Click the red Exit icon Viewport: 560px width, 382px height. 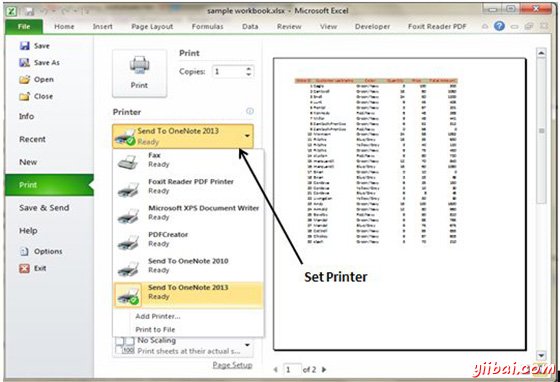pyautogui.click(x=24, y=268)
